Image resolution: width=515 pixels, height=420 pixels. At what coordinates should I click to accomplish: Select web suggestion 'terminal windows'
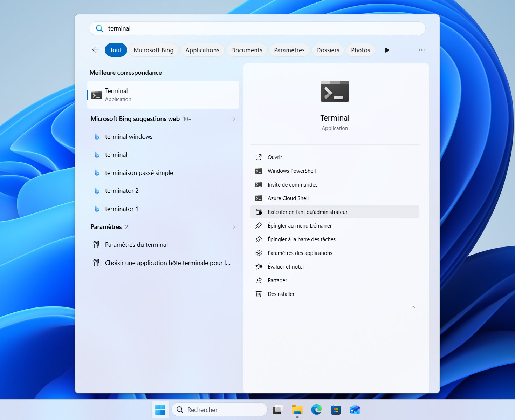pyautogui.click(x=163, y=137)
